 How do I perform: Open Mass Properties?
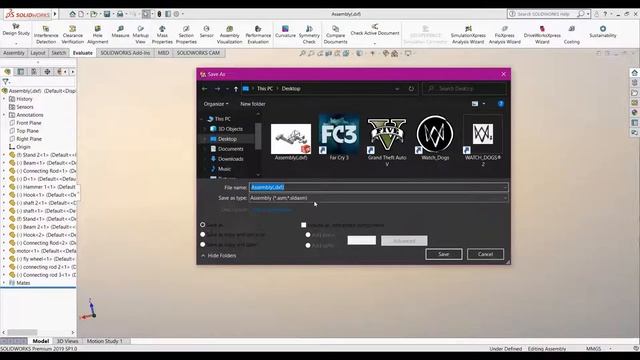click(x=162, y=35)
